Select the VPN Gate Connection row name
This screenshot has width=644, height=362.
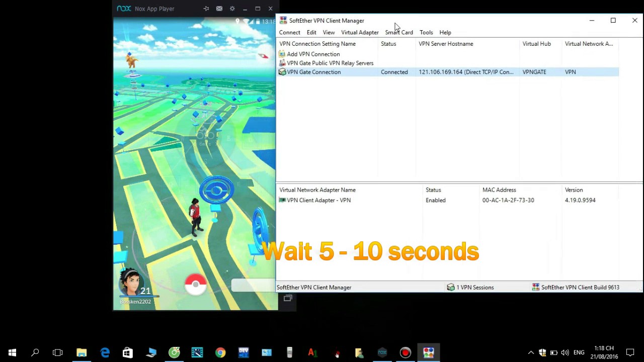[x=313, y=72]
